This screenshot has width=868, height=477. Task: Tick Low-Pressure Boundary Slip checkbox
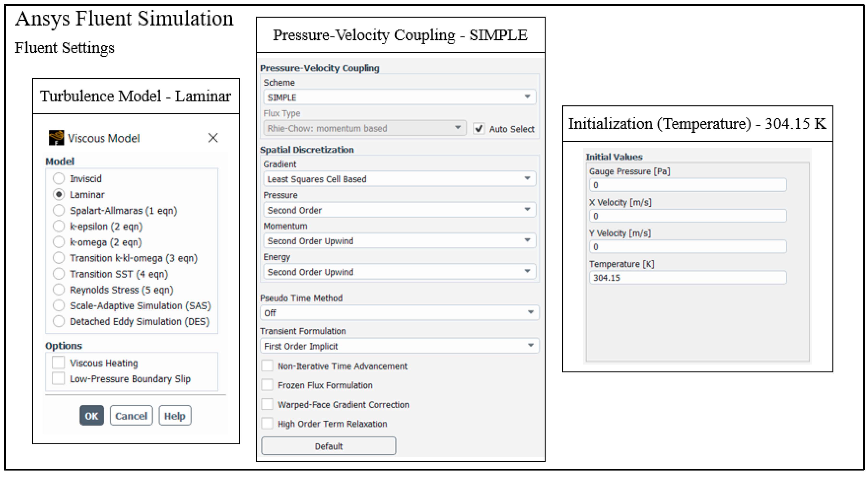click(x=58, y=379)
